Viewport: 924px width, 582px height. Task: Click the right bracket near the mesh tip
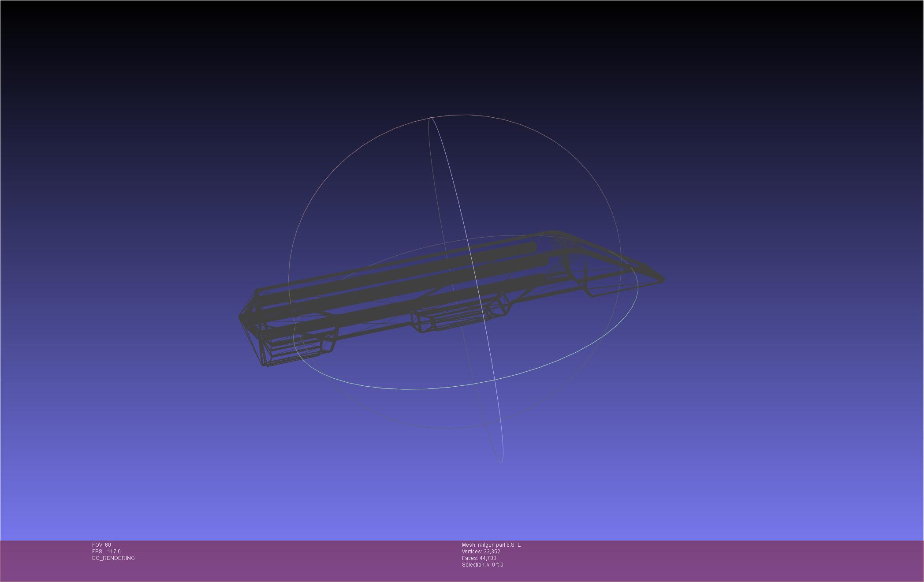coord(582,278)
